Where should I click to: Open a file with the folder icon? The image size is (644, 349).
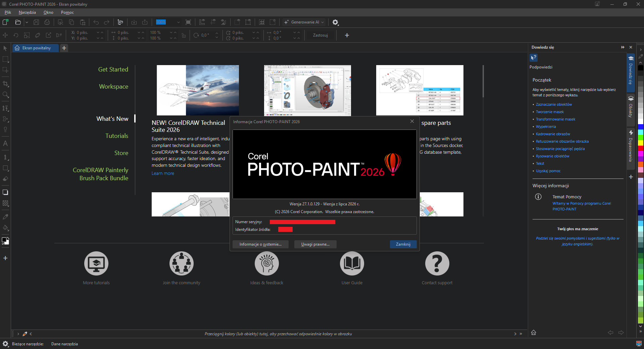18,22
